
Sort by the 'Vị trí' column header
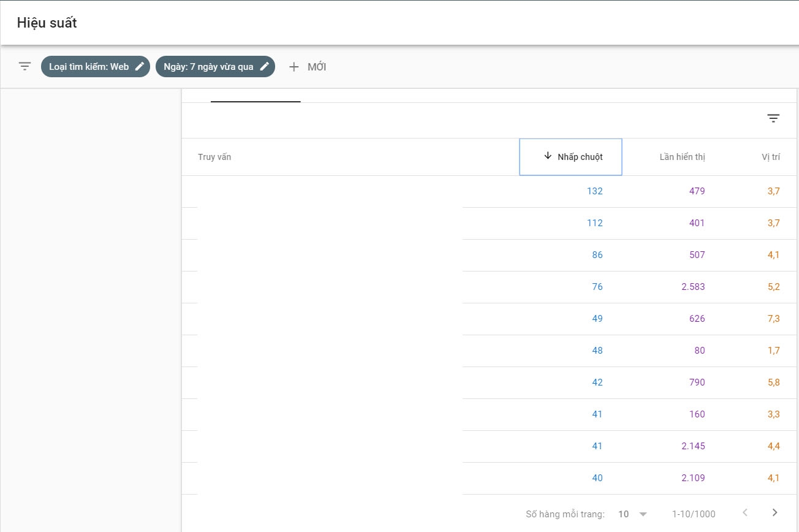(x=771, y=157)
